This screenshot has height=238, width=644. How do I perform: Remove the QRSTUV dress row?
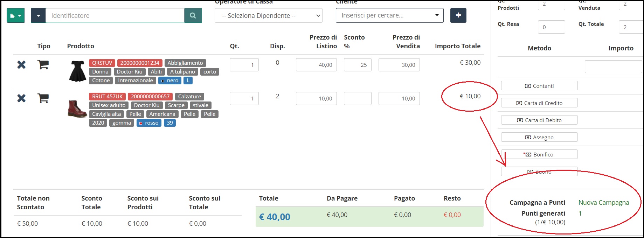point(21,65)
